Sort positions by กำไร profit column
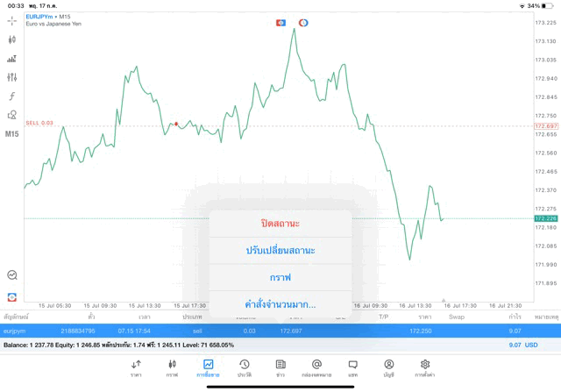This screenshot has height=392, width=561. pos(514,316)
